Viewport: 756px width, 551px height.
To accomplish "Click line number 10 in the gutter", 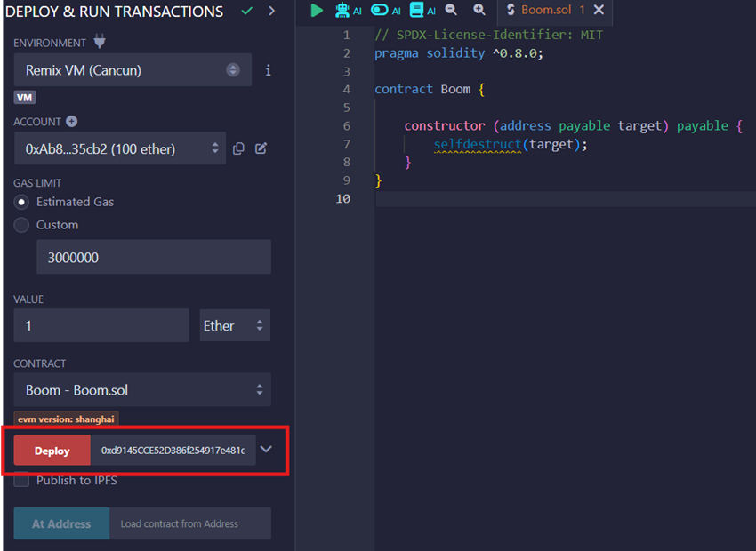I will coord(342,198).
